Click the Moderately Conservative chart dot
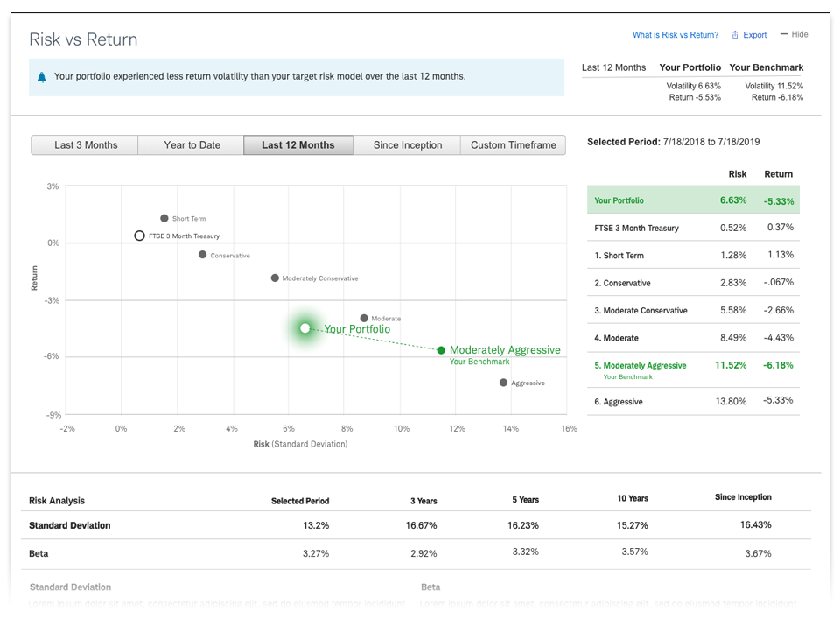The height and width of the screenshot is (619, 840). point(275,278)
